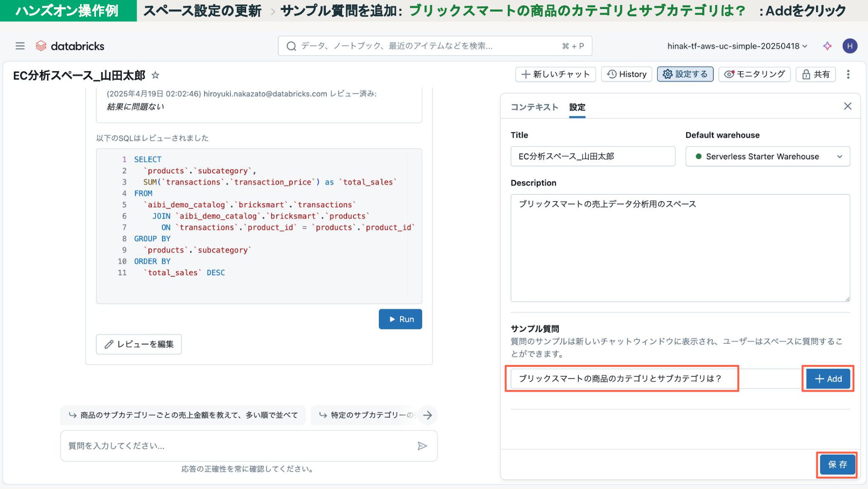The width and height of the screenshot is (868, 489).
Task: Select suggestion 商品のサブカテゴリーごとの売上金額を教えて
Action: (183, 415)
